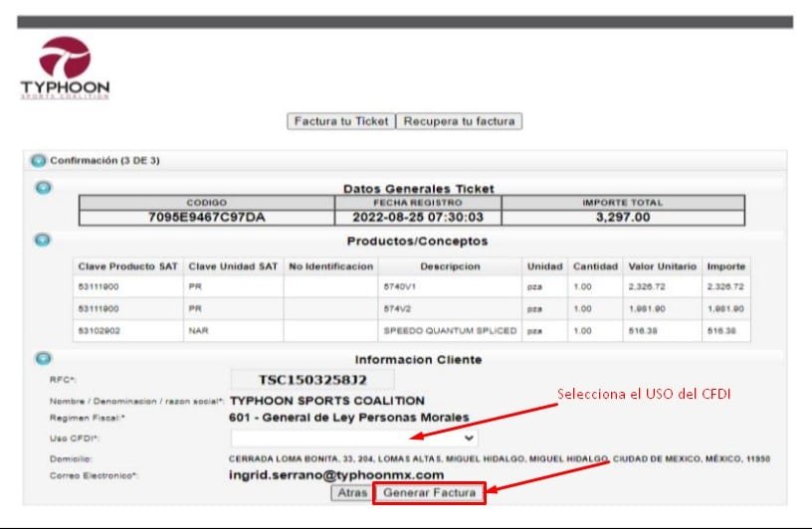This screenshot has width=812, height=529.
Task: Collapse the Confirmación (3 DE 3) section icon
Action: (x=39, y=161)
